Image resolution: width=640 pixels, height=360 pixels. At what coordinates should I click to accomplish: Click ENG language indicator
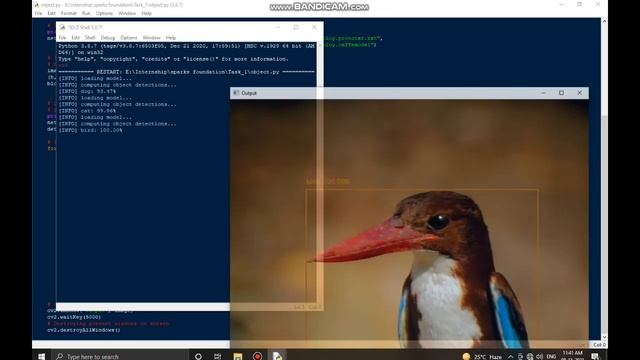551,356
